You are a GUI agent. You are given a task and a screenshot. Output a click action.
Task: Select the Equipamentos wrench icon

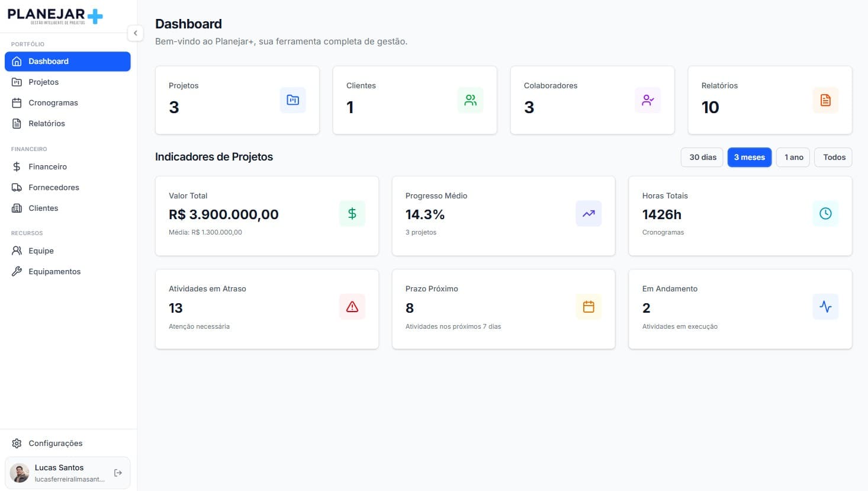pos(17,271)
